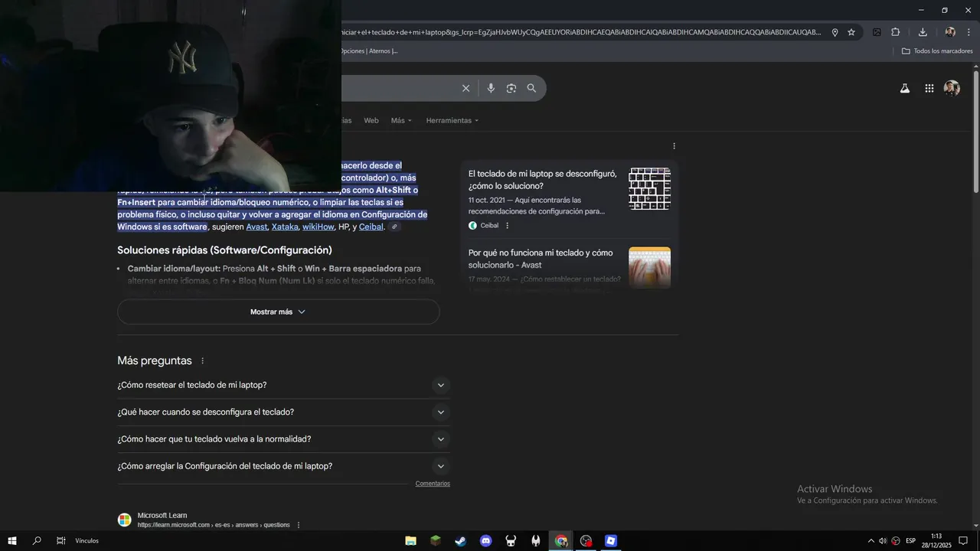Open Chrome extensions puzzle icon
Image resolution: width=980 pixels, height=551 pixels.
click(896, 32)
